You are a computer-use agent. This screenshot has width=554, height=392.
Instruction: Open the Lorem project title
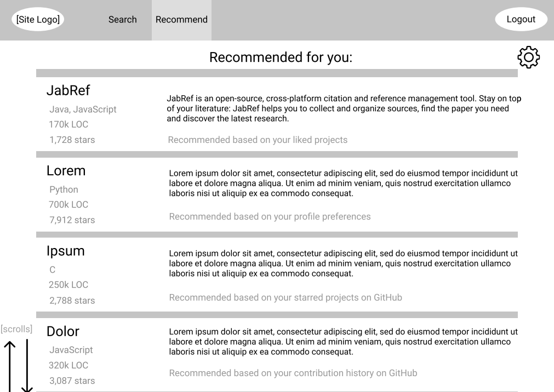66,171
